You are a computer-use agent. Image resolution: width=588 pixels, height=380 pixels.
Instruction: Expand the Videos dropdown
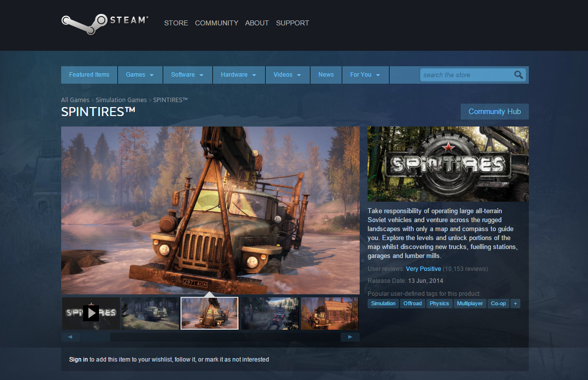[288, 75]
